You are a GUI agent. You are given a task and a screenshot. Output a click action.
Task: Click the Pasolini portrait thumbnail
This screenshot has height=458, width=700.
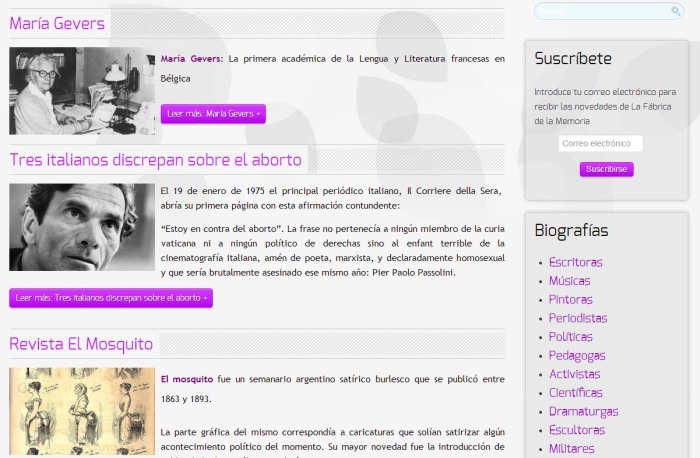pos(82,227)
